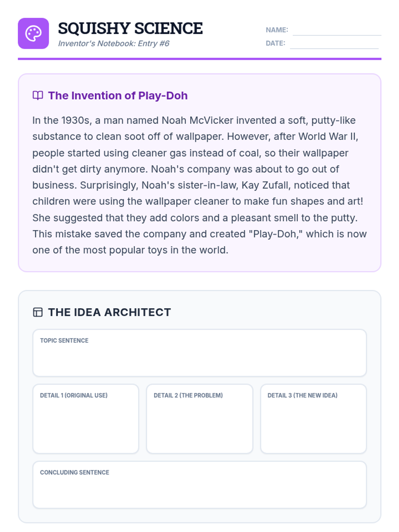The width and height of the screenshot is (399, 532).
Task: Click the Concluding Sentence label
Action: tap(74, 472)
